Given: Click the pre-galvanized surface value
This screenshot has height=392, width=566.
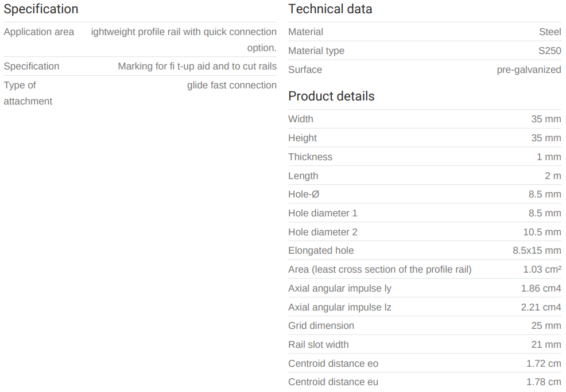Looking at the screenshot, I should point(529,70).
